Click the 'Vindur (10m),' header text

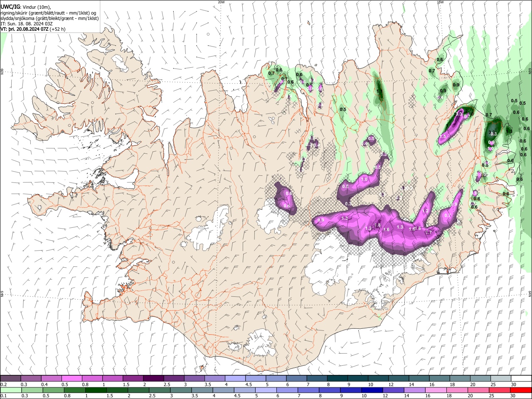pos(36,7)
